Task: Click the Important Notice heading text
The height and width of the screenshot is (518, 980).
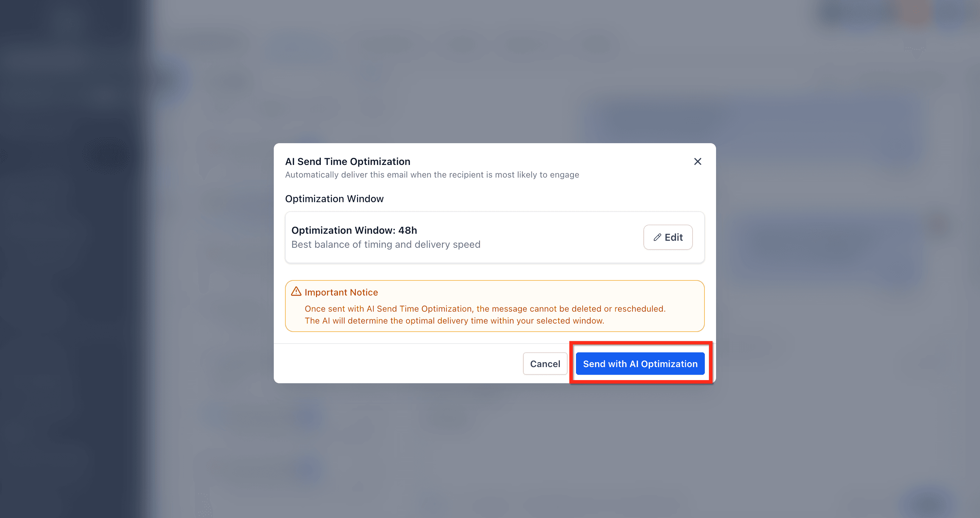Action: pyautogui.click(x=341, y=292)
